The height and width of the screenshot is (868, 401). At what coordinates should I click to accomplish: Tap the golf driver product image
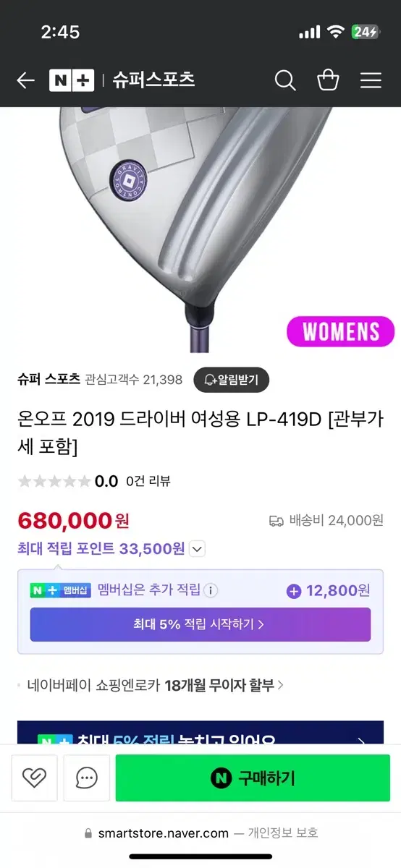click(200, 230)
